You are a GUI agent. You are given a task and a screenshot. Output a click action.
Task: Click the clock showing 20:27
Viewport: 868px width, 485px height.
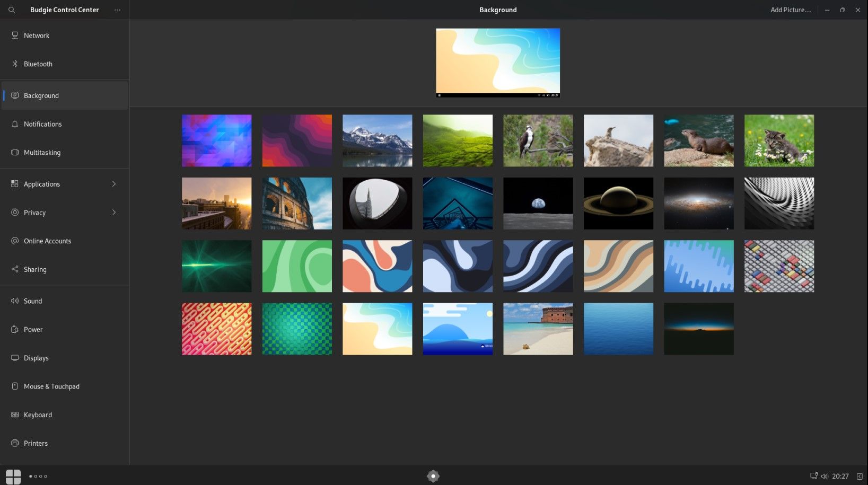840,476
